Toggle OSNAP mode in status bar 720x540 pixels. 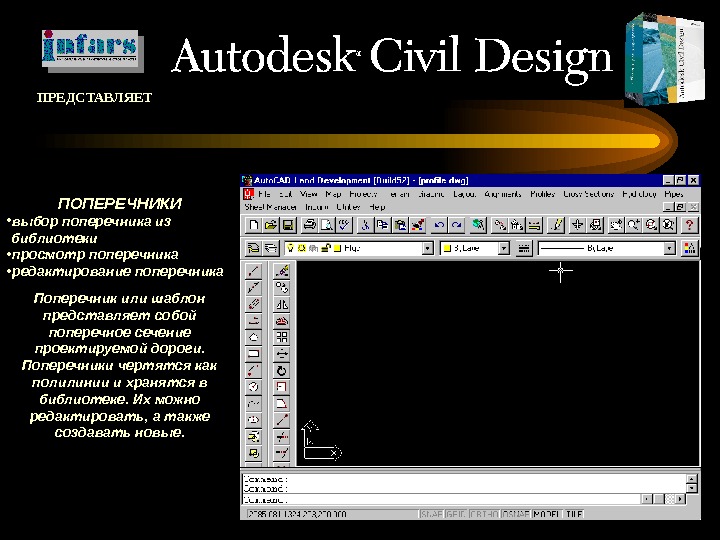pyautogui.click(x=516, y=514)
